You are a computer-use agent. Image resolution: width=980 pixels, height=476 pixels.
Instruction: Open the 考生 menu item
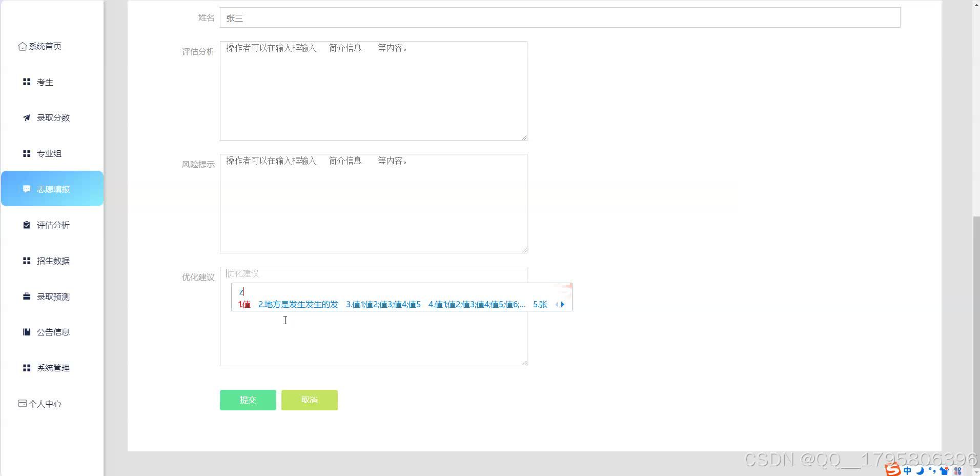coord(45,82)
